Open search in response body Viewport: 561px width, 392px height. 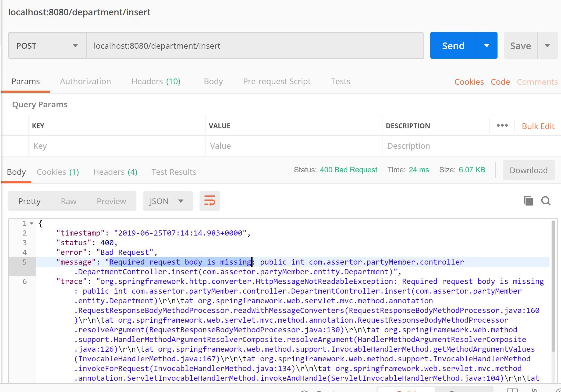coord(546,201)
